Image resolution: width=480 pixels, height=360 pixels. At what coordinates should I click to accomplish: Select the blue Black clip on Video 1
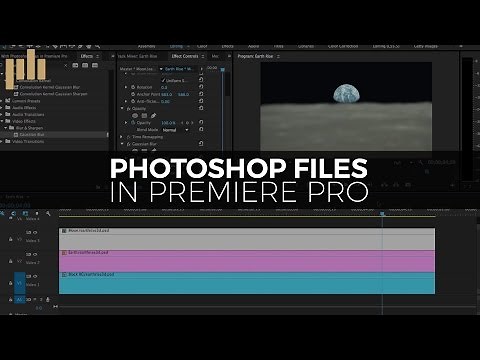247,283
